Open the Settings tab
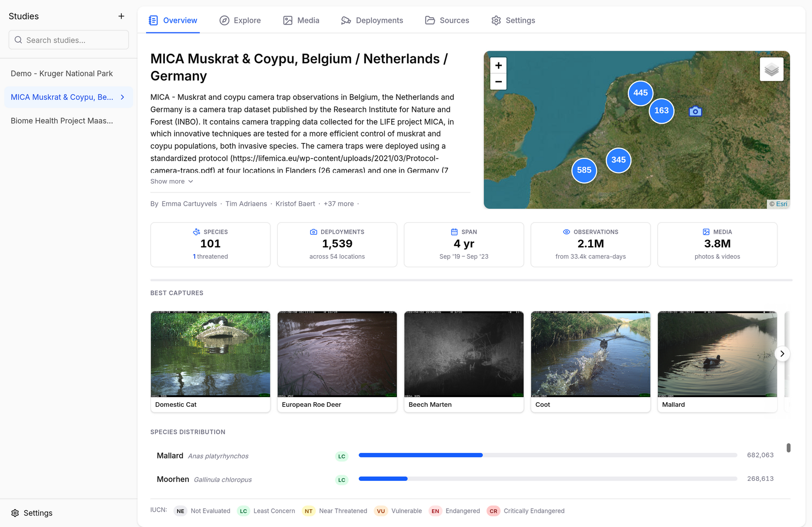This screenshot has width=812, height=527. click(513, 20)
